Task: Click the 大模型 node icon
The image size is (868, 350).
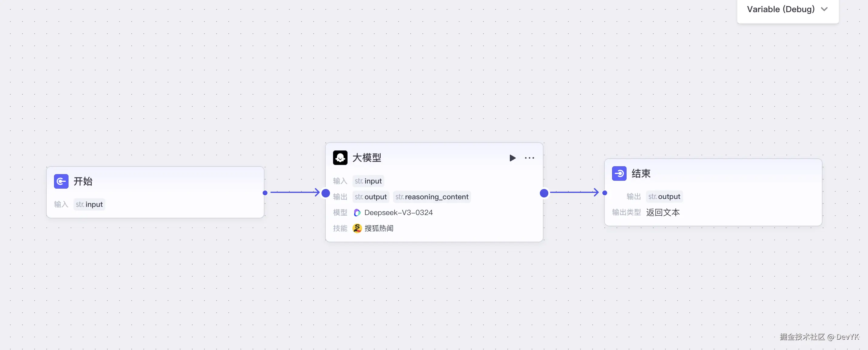Action: pyautogui.click(x=340, y=158)
